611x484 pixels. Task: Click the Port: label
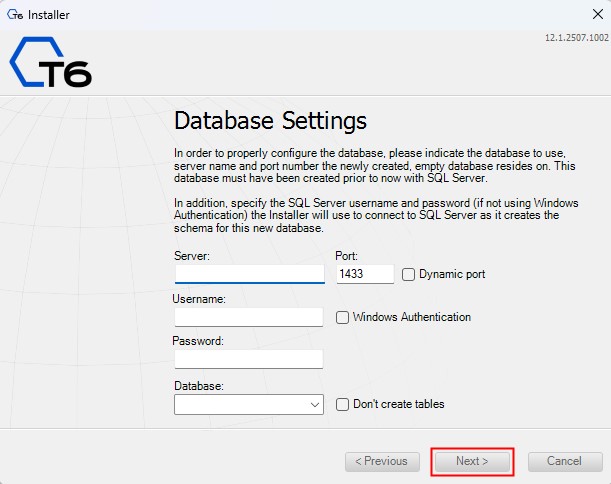(x=346, y=256)
